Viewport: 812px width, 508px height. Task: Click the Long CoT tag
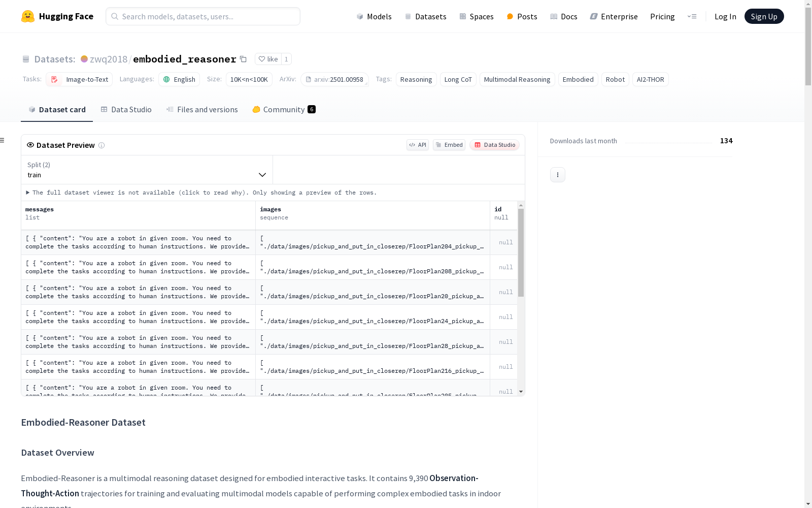point(458,79)
